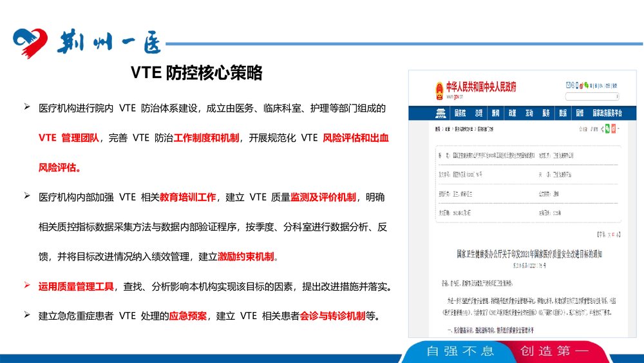The image size is (644, 363).
Task: Open the 国情 nav menu
Action: [x=580, y=113]
